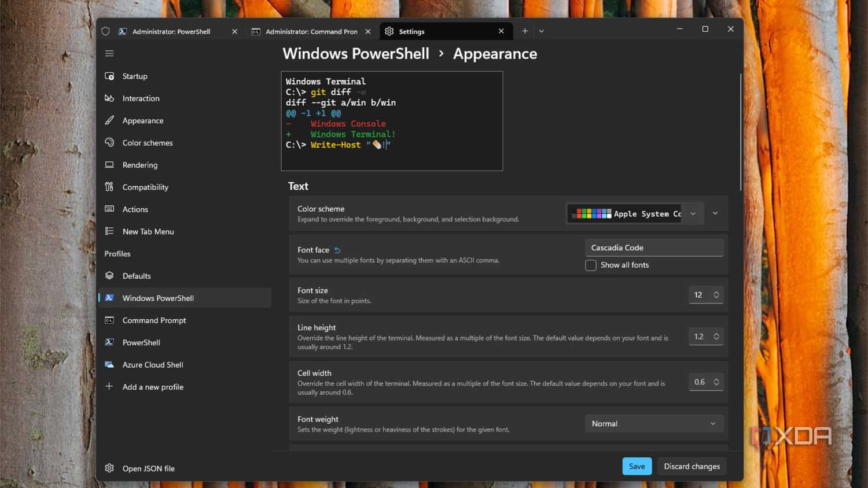Click the Line height stepper arrows
Screen dimensions: 868x488
[716, 337]
